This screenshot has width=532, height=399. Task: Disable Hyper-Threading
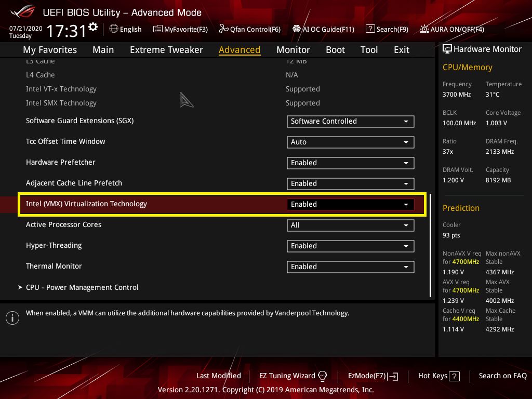350,246
